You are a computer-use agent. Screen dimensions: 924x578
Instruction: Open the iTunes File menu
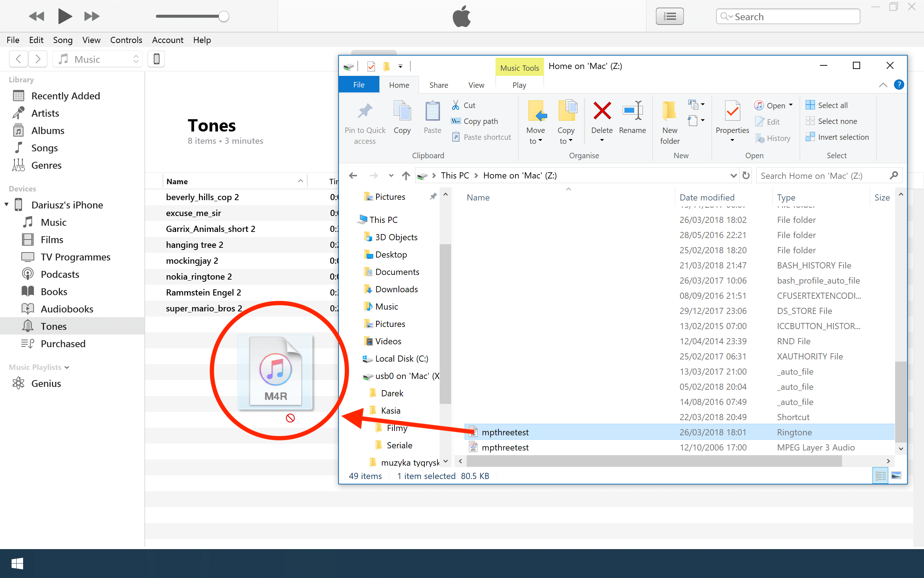point(13,40)
